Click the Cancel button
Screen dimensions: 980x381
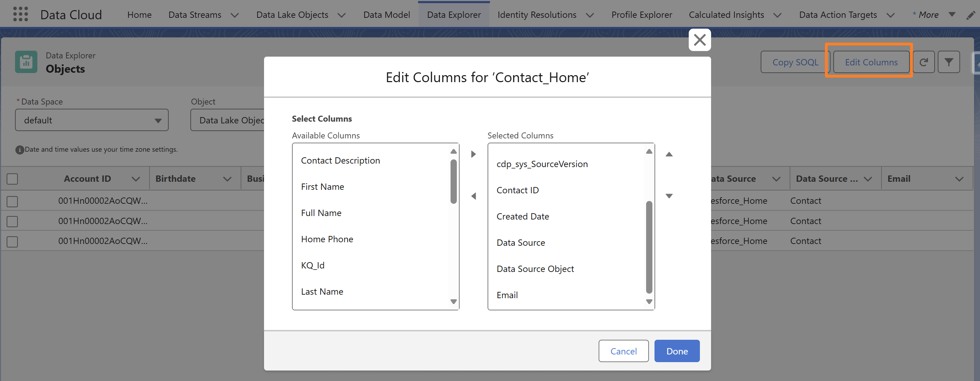pyautogui.click(x=623, y=351)
